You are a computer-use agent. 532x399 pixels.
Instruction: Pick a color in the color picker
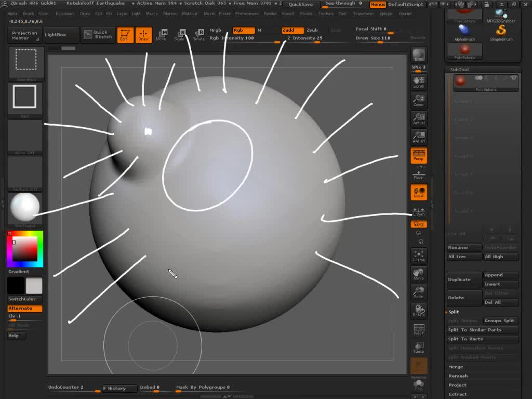pyautogui.click(x=25, y=249)
